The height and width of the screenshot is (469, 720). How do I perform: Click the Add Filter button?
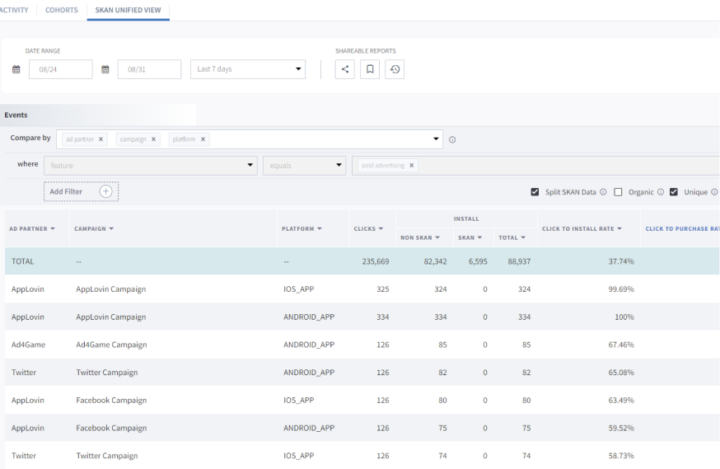pos(81,191)
